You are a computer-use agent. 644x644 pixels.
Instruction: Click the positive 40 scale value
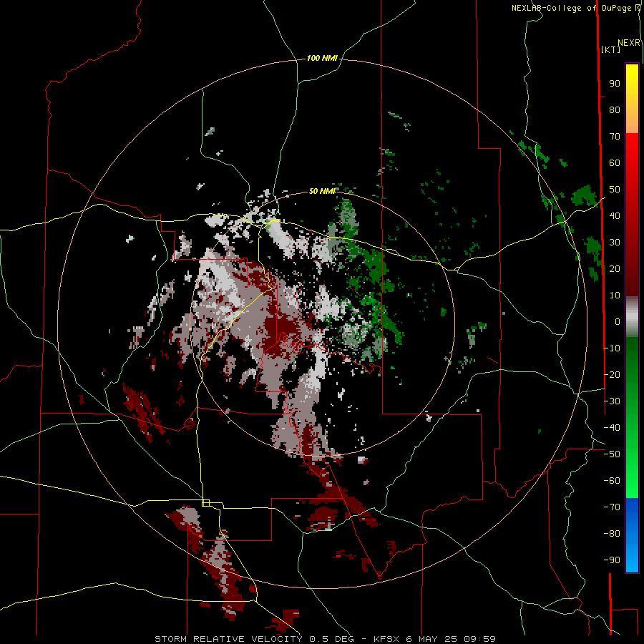(615, 215)
